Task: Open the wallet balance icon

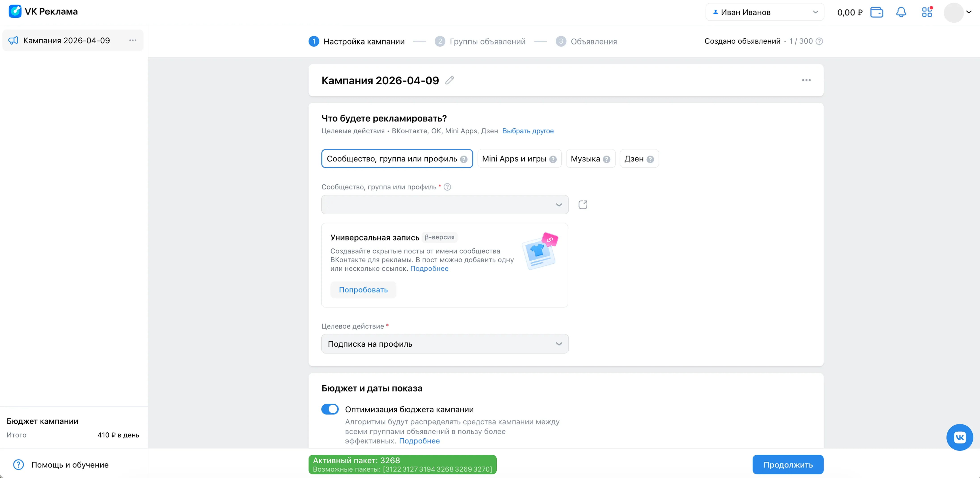Action: (x=876, y=12)
